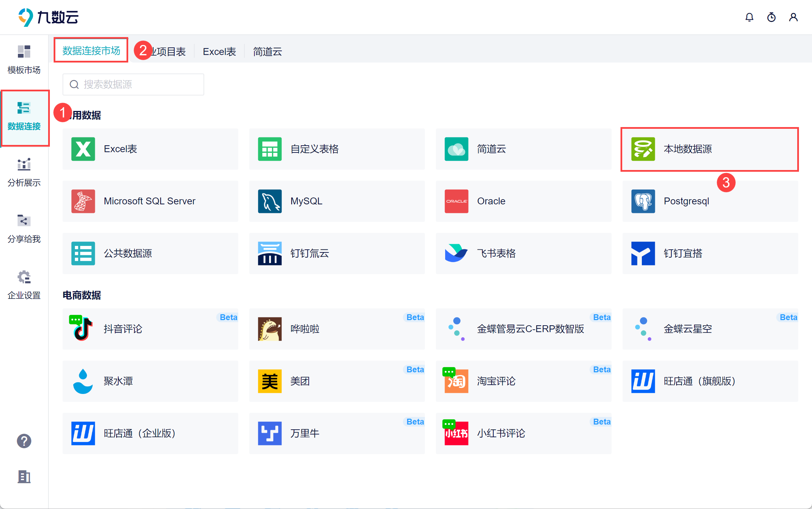Click the help question mark icon
The width and height of the screenshot is (812, 509).
coord(24,441)
